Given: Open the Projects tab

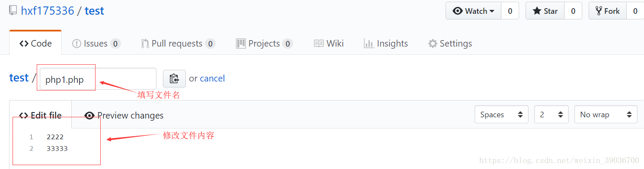Looking at the screenshot, I should point(265,44).
